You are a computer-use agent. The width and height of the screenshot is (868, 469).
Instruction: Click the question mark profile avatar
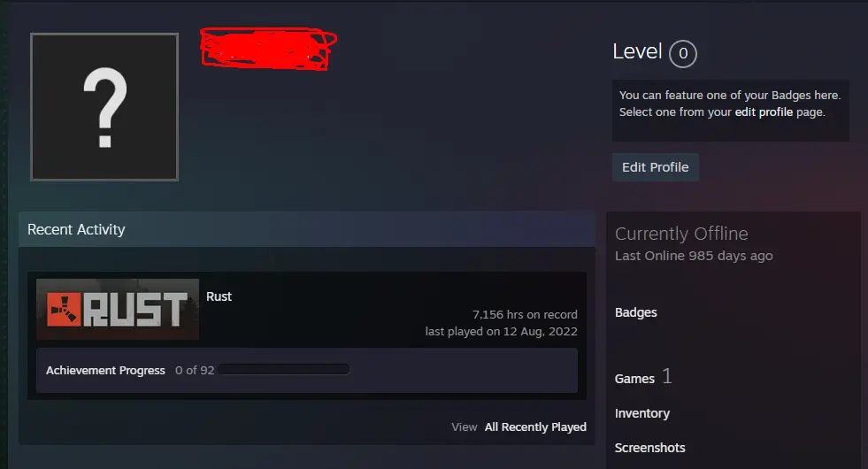(104, 107)
